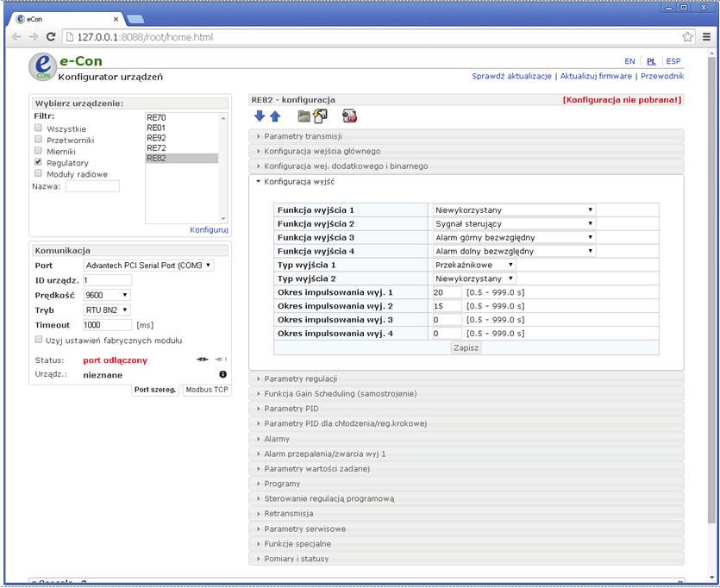Check the Moduły radiowe filter checkbox

(38, 173)
